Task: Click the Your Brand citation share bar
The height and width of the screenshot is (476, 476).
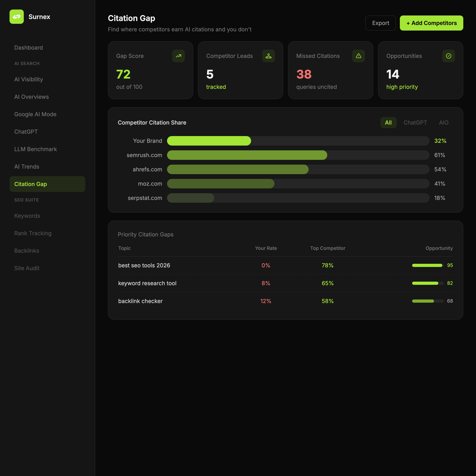Action: (x=209, y=141)
